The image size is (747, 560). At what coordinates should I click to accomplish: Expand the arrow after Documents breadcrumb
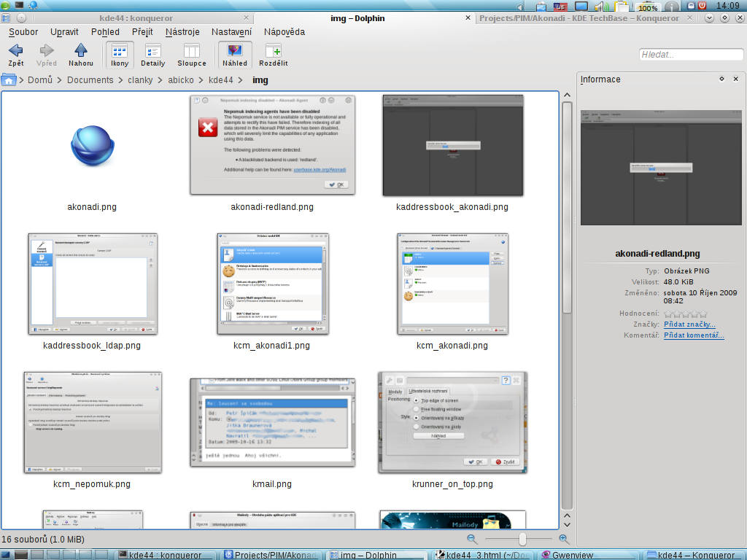coord(120,80)
